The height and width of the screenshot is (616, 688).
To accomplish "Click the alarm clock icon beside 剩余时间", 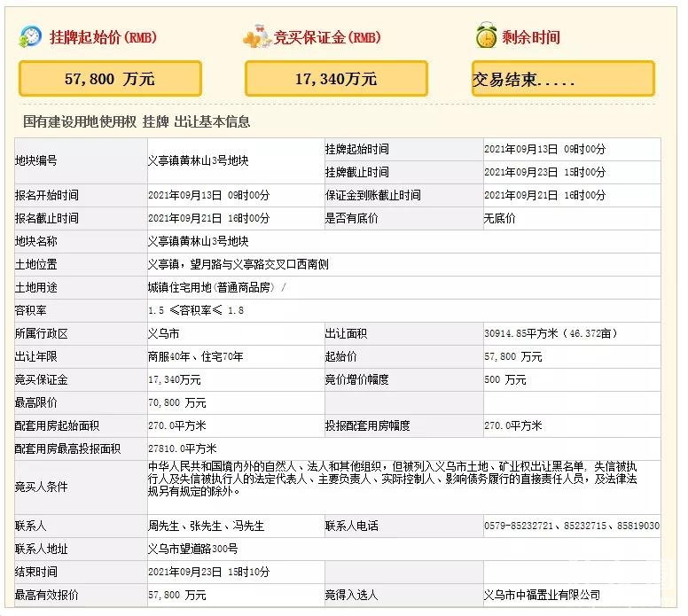I will 485,37.
